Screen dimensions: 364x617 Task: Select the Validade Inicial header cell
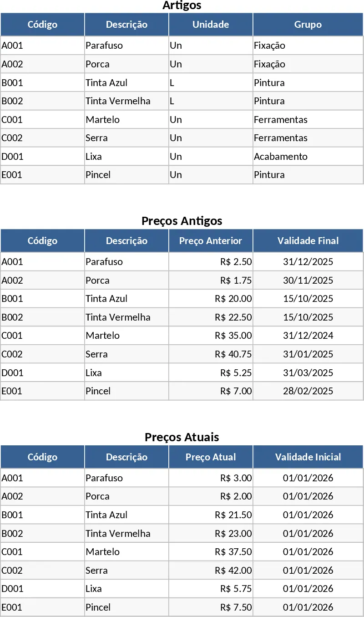[308, 457]
